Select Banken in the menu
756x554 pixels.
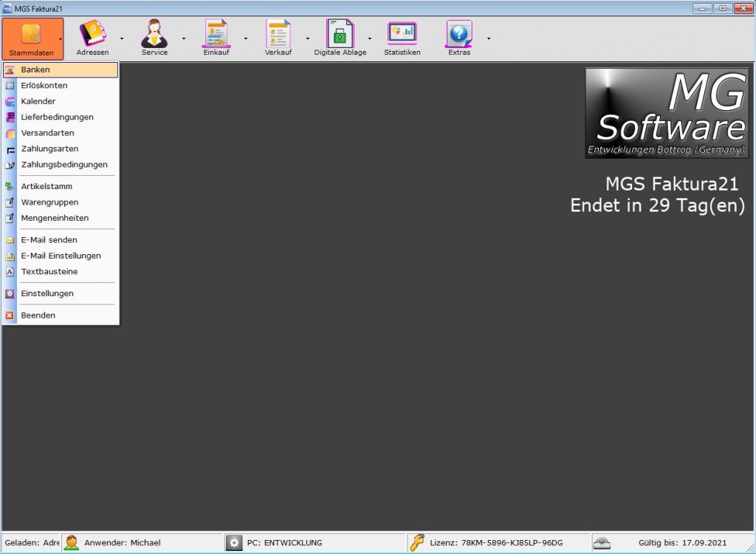[x=61, y=69]
